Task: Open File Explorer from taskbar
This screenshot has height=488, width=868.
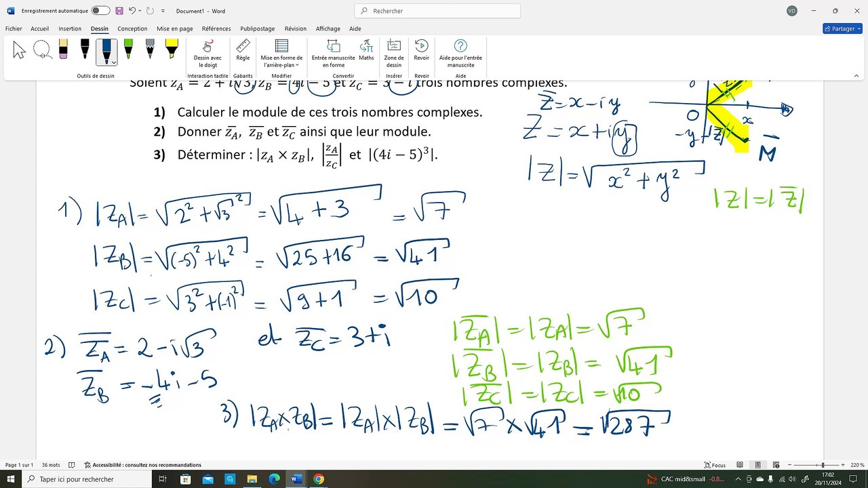Action: 252,479
